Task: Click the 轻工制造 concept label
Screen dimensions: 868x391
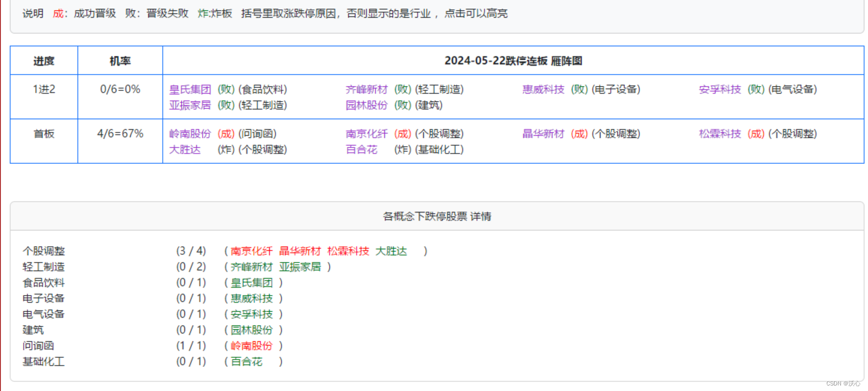Action: pyautogui.click(x=44, y=267)
